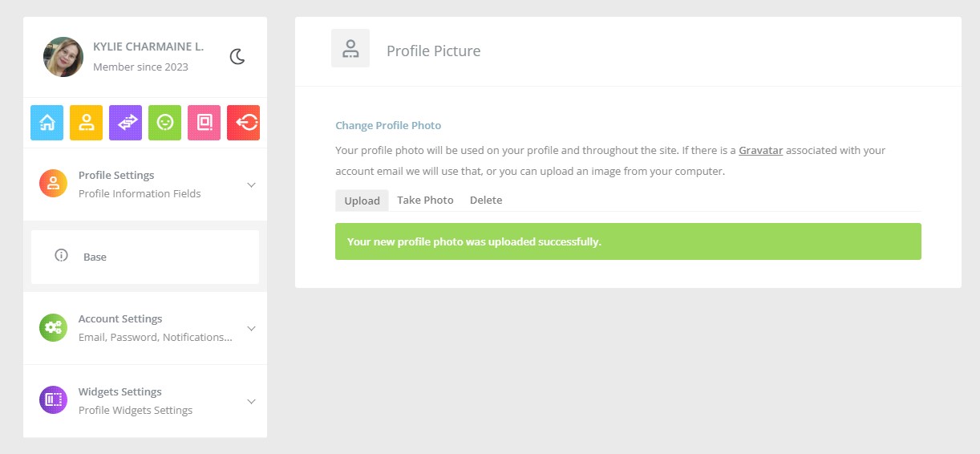The width and height of the screenshot is (980, 454).
Task: Expand the Widgets Settings chevron
Action: [251, 401]
